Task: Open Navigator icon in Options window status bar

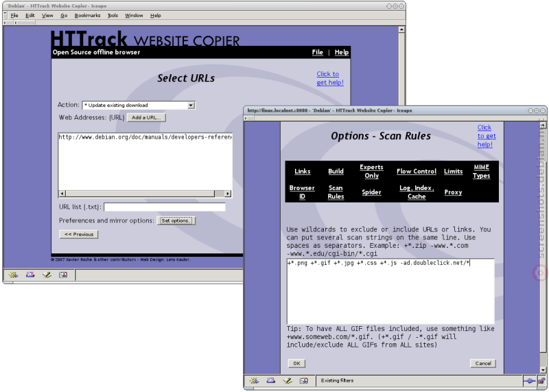Action: point(254,380)
